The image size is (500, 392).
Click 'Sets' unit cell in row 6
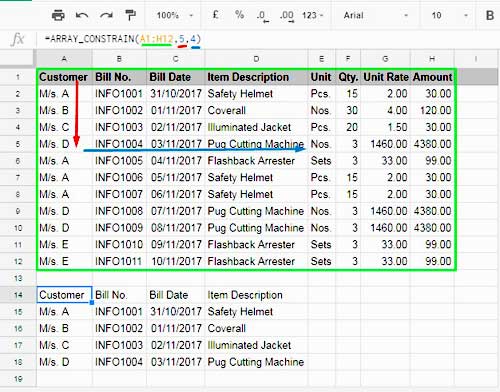322,161
